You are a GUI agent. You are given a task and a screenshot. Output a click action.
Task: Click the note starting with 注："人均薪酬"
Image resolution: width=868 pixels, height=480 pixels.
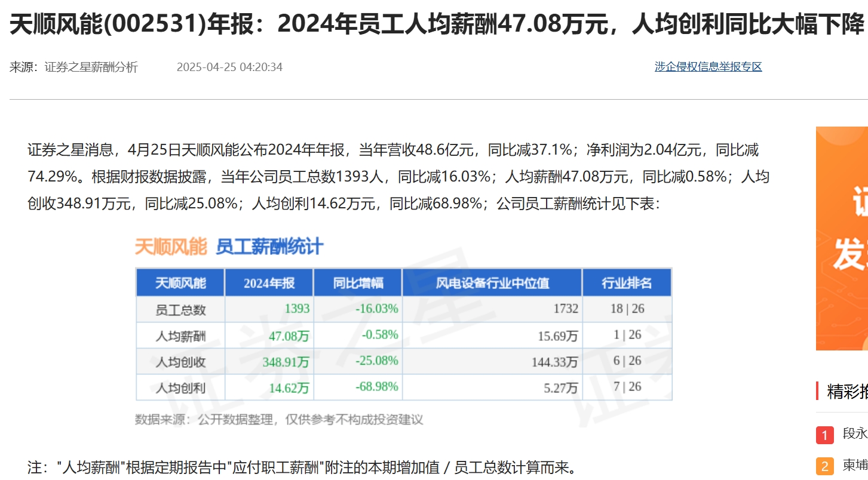[x=303, y=467]
